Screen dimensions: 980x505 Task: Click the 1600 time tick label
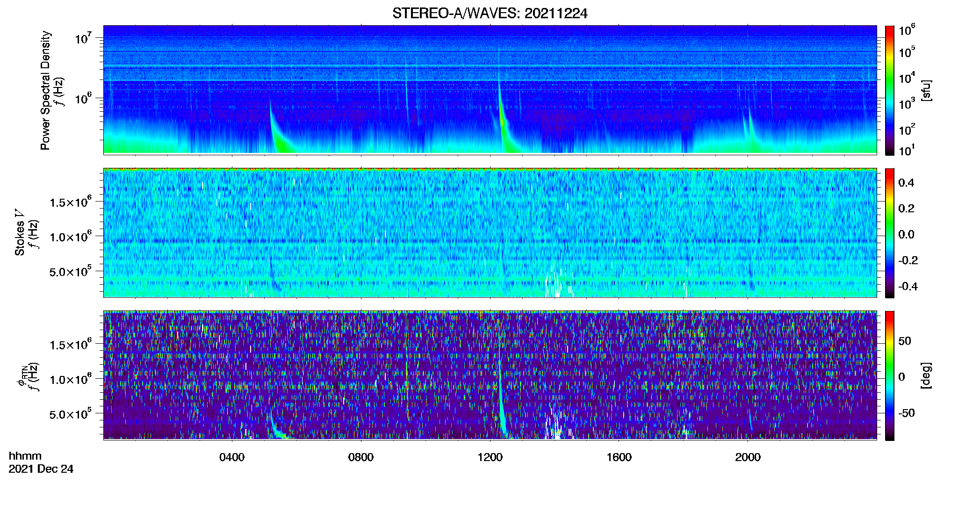point(619,457)
